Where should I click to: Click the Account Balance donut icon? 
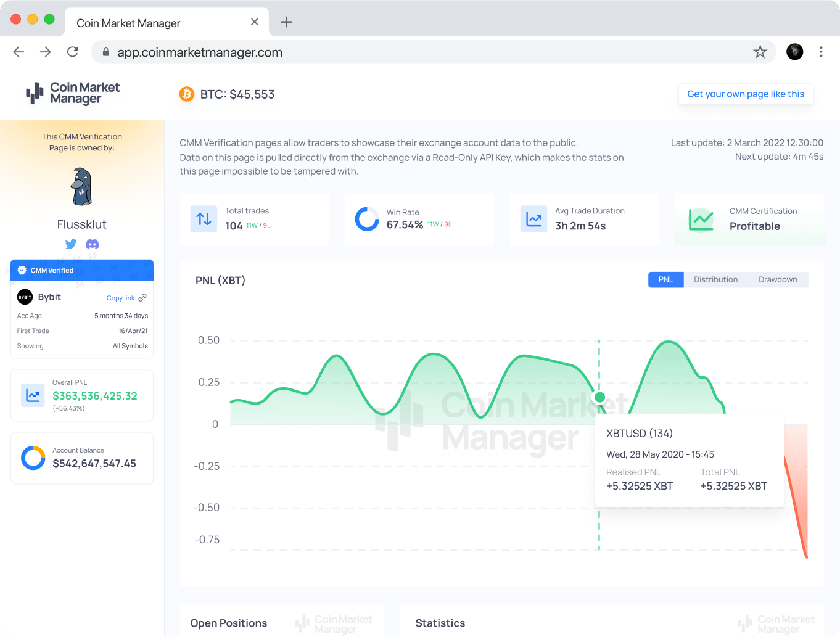tap(31, 458)
